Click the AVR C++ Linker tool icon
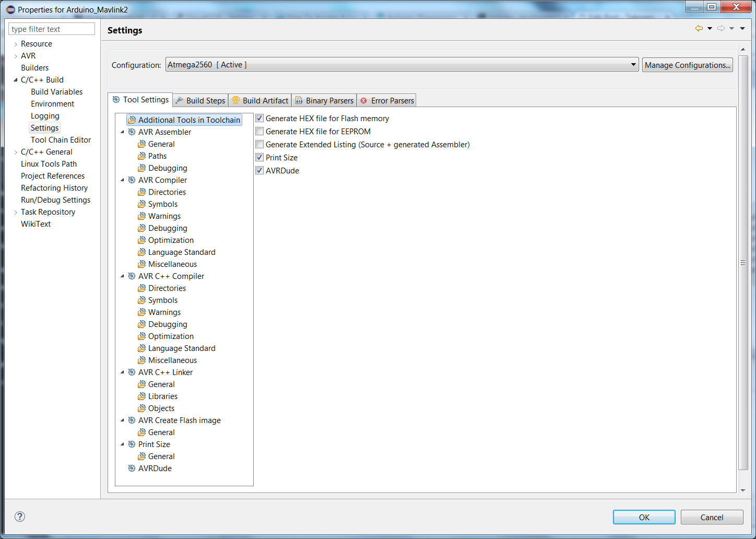 click(132, 372)
